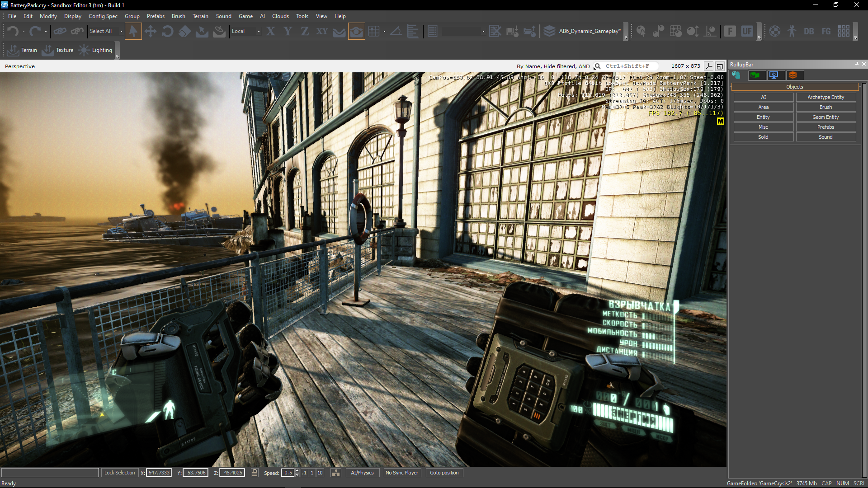The width and height of the screenshot is (868, 488).
Task: Click the Undo arrow icon
Action: pos(12,31)
